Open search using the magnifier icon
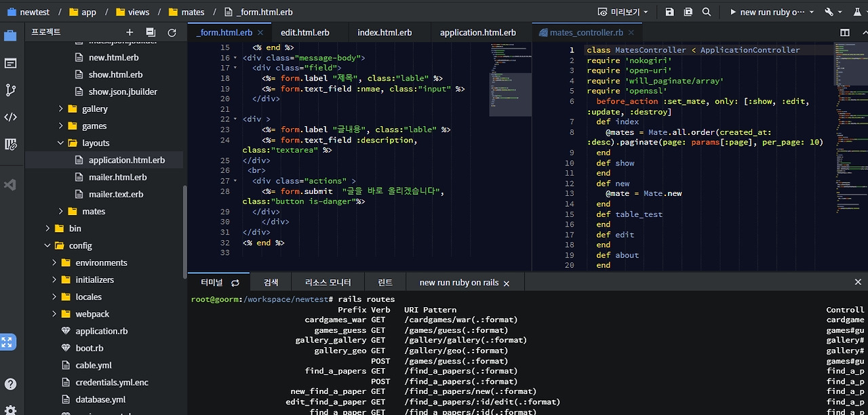The width and height of the screenshot is (868, 415). pos(707,12)
